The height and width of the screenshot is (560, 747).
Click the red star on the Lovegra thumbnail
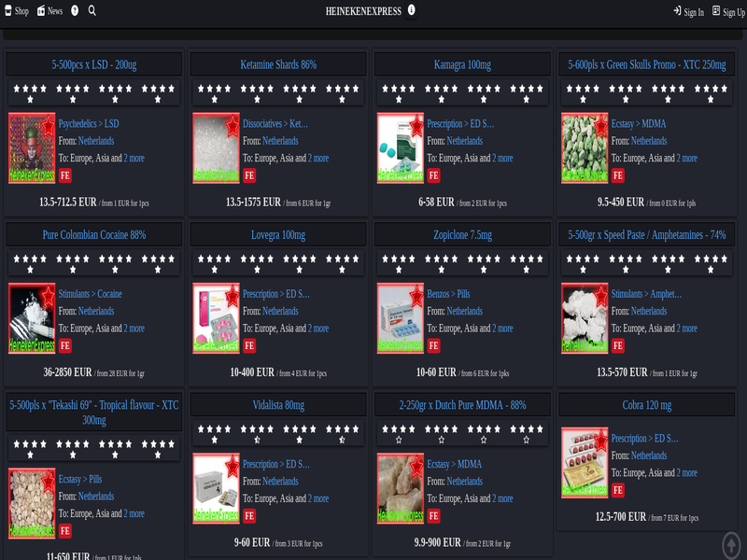coord(232,295)
